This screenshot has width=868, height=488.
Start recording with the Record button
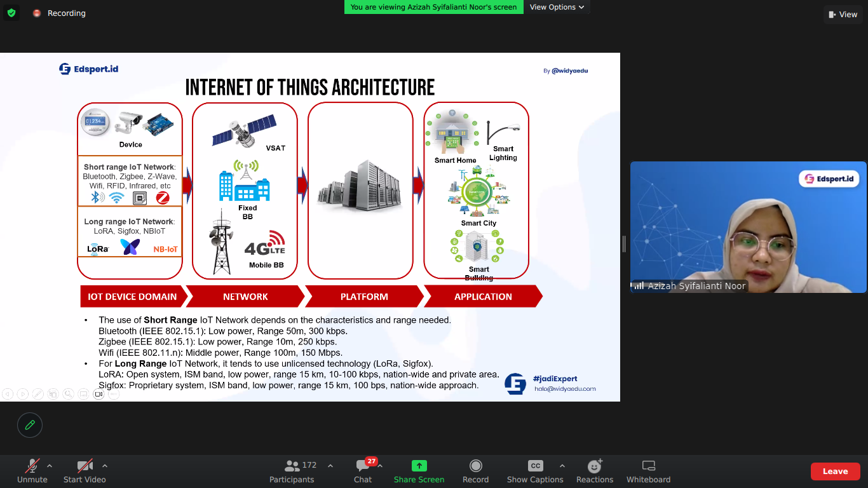point(475,471)
